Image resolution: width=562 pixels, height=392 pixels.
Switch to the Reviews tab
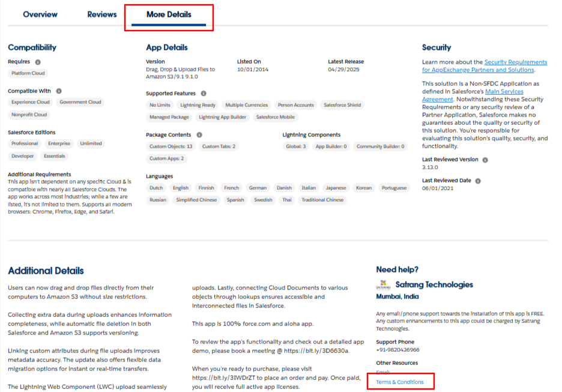pos(102,14)
